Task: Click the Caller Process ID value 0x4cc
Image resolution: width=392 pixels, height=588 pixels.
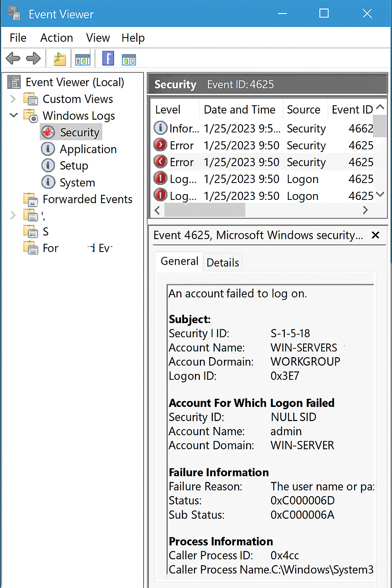Action: pos(285,555)
